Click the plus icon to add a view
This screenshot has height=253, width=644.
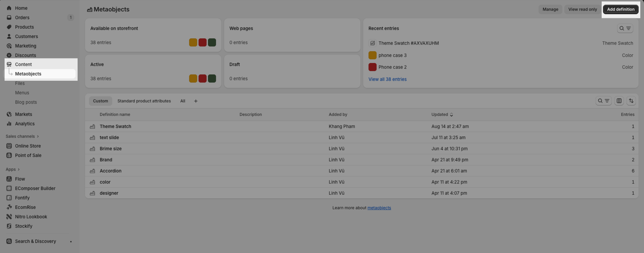196,101
